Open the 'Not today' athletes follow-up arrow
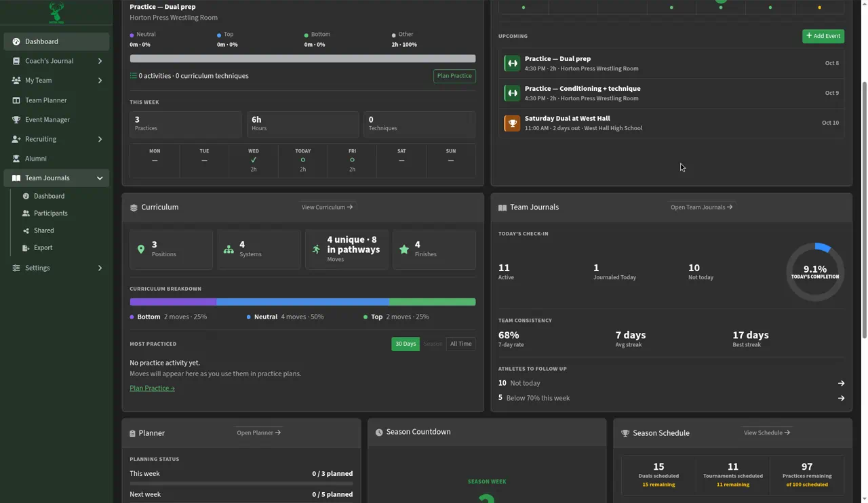Screen dimensions: 868x503 [x=841, y=384]
